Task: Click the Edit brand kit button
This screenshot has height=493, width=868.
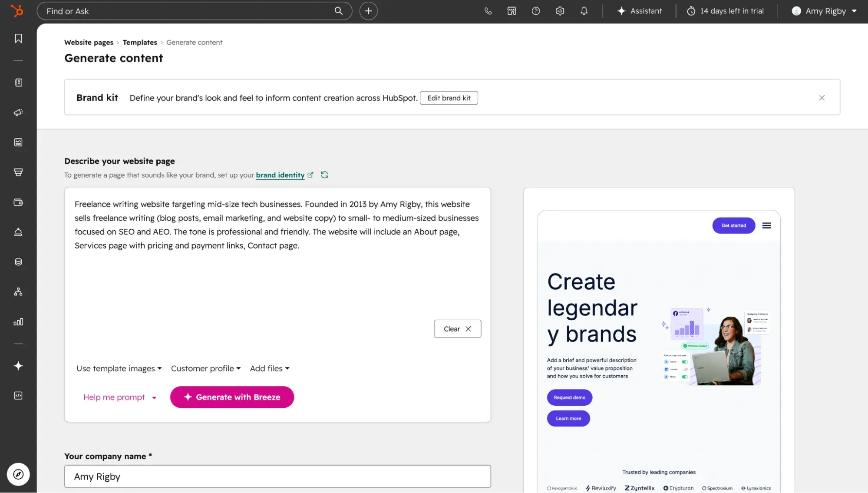Action: click(449, 98)
